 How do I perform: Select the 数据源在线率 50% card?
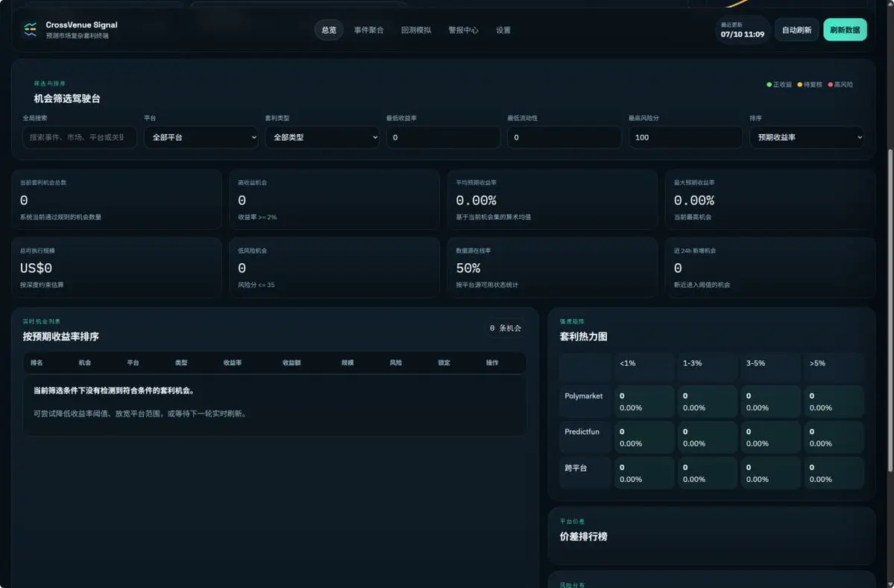[553, 268]
